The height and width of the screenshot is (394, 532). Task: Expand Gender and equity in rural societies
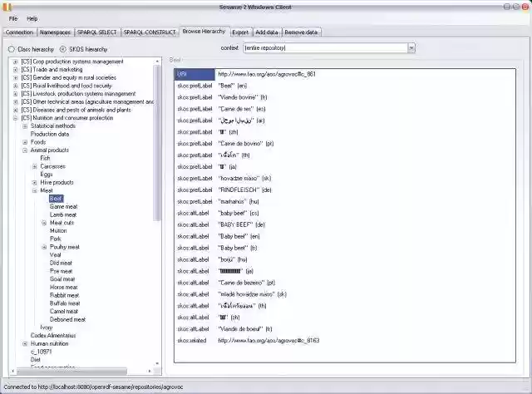pyautogui.click(x=15, y=77)
